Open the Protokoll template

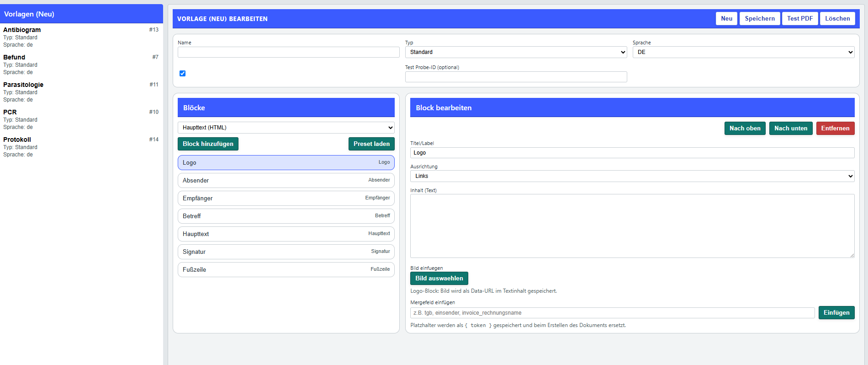[81, 147]
